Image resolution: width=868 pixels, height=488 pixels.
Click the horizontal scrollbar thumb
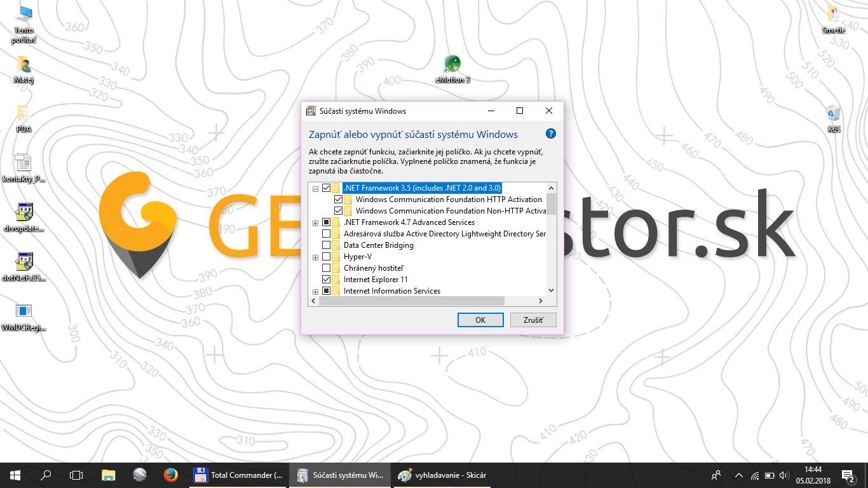411,301
